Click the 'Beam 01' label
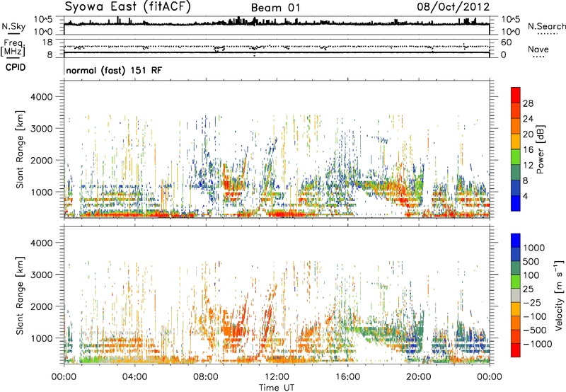 (x=275, y=8)
